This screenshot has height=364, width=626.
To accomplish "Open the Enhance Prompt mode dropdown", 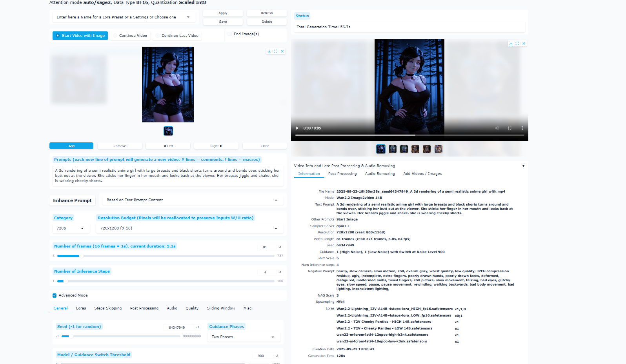I will point(192,200).
